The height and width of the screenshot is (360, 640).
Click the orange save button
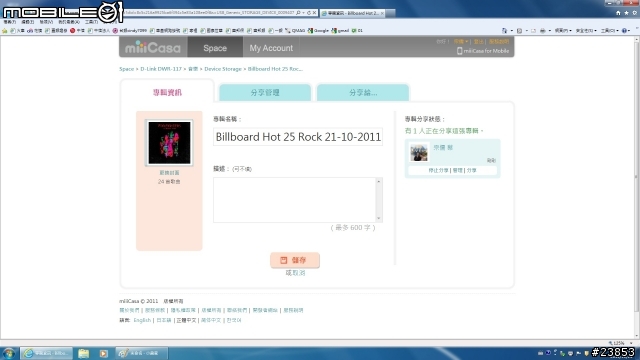tap(295, 260)
